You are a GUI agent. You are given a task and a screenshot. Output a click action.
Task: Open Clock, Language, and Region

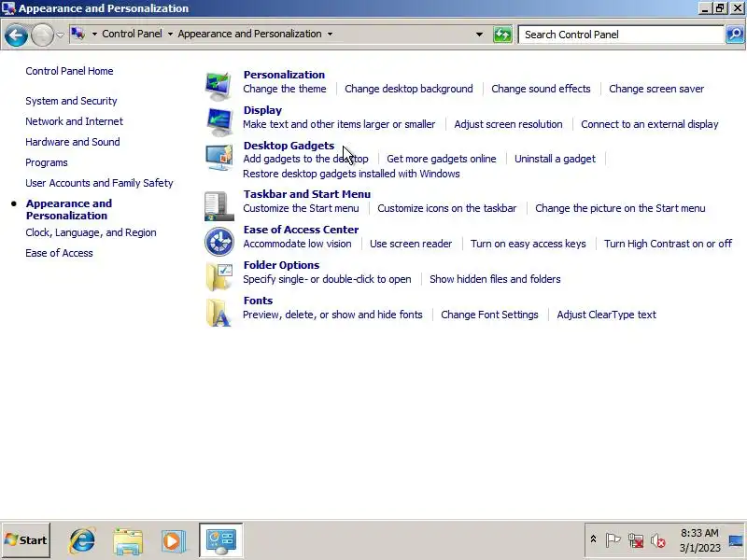[91, 232]
